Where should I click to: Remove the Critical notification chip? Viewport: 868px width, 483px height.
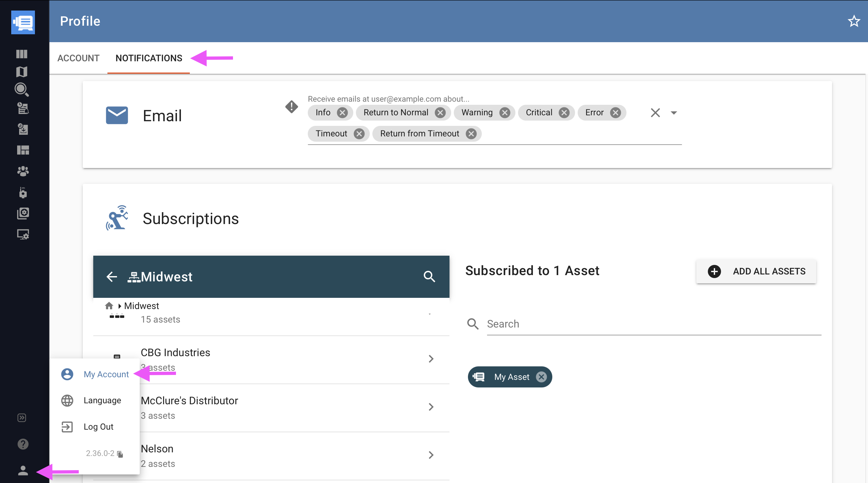[564, 113]
